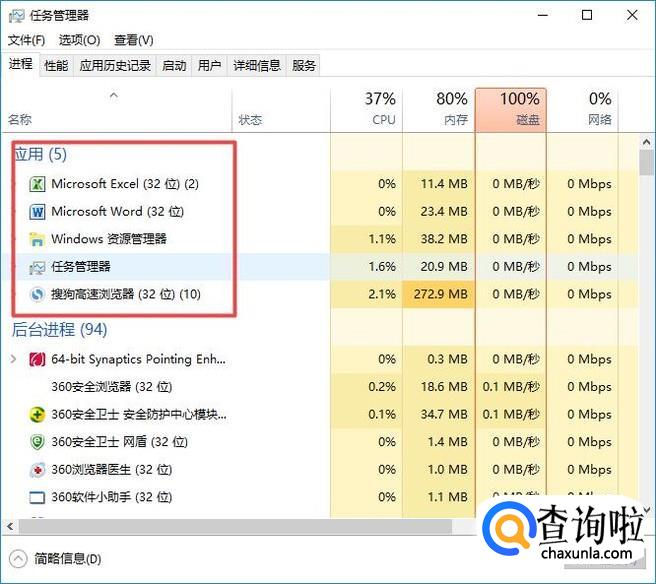Switch to the 服务 tab
The image size is (656, 584).
(x=304, y=66)
